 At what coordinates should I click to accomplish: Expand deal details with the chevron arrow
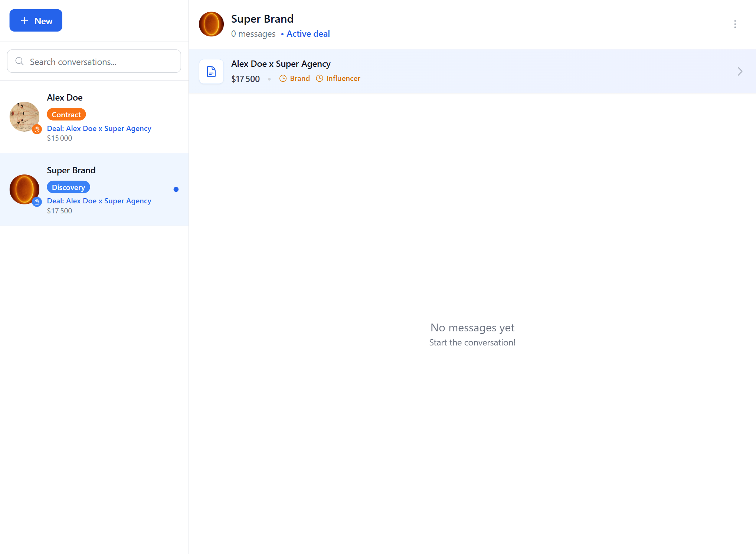pos(740,71)
